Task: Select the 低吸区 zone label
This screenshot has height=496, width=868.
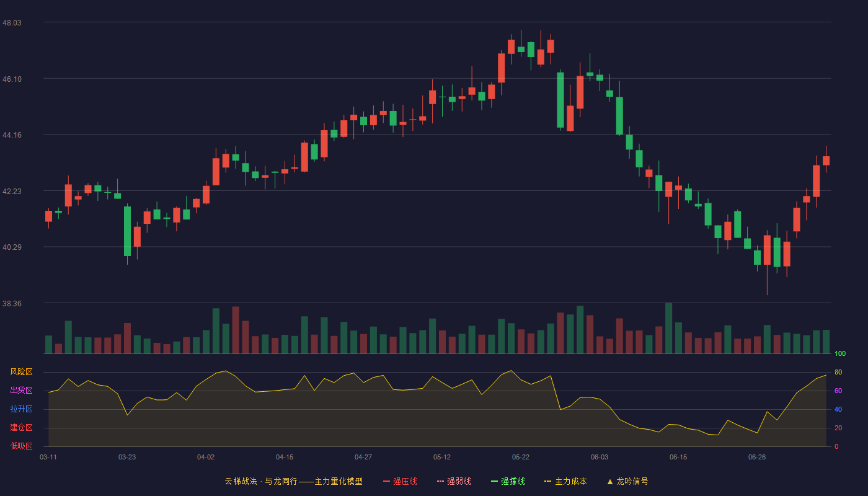Action: pos(21,446)
